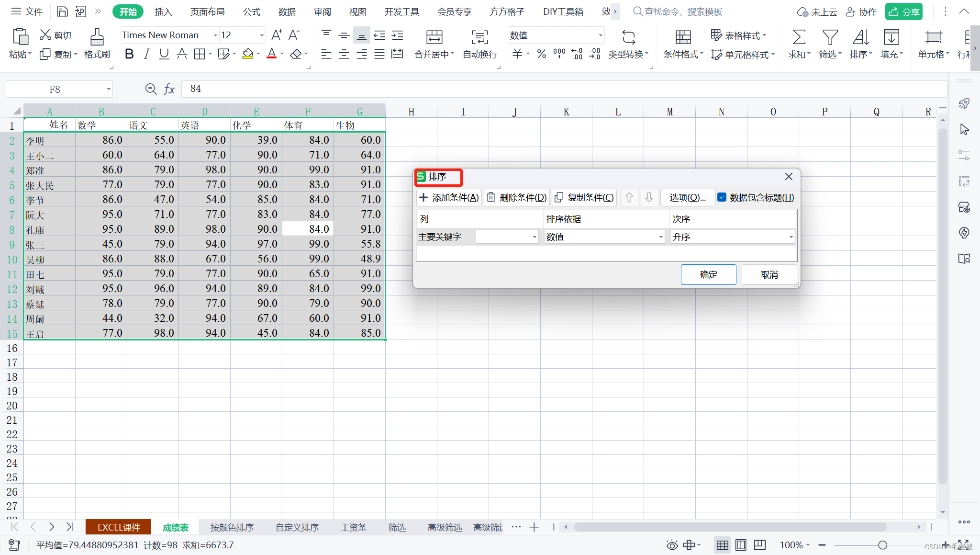Open the 主要关键字 column dropdown
The height and width of the screenshot is (555, 980).
click(x=535, y=237)
